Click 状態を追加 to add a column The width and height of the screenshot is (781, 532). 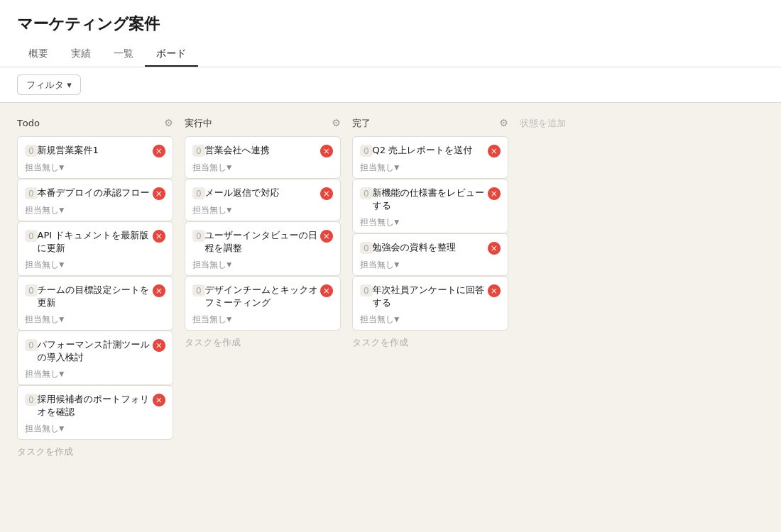(542, 123)
